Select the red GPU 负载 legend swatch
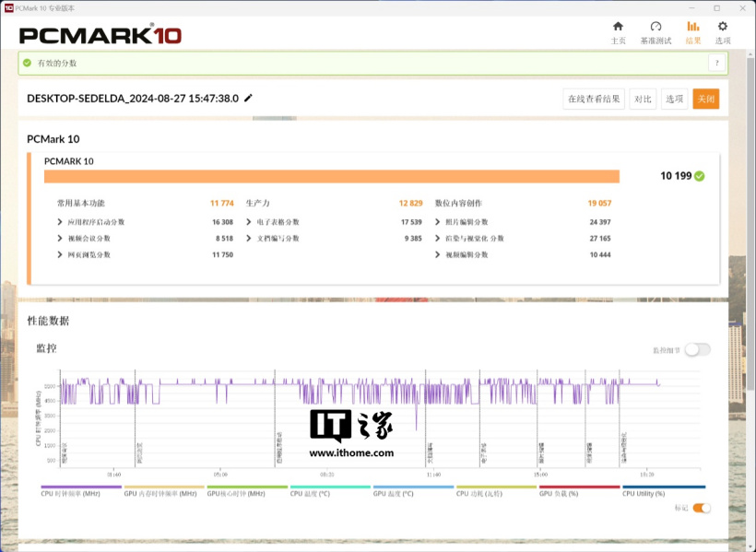 click(579, 487)
